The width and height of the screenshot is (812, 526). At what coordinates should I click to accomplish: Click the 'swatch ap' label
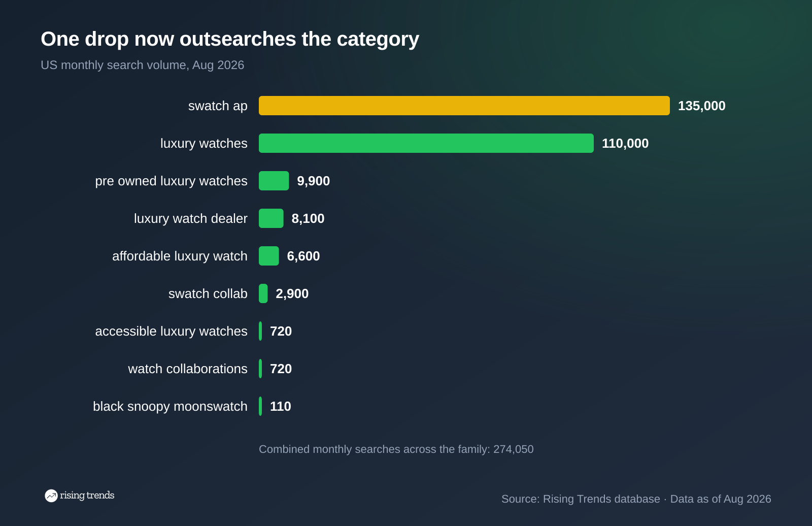pyautogui.click(x=218, y=106)
